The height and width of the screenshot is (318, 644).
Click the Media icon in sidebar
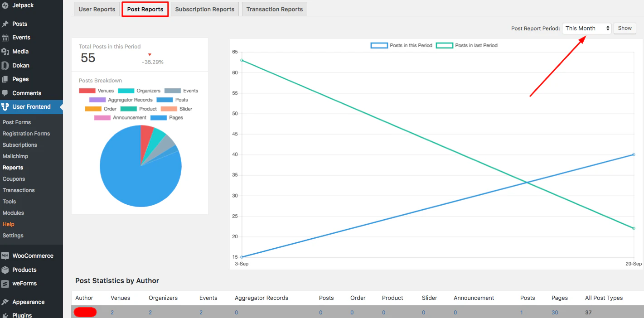[x=5, y=52]
